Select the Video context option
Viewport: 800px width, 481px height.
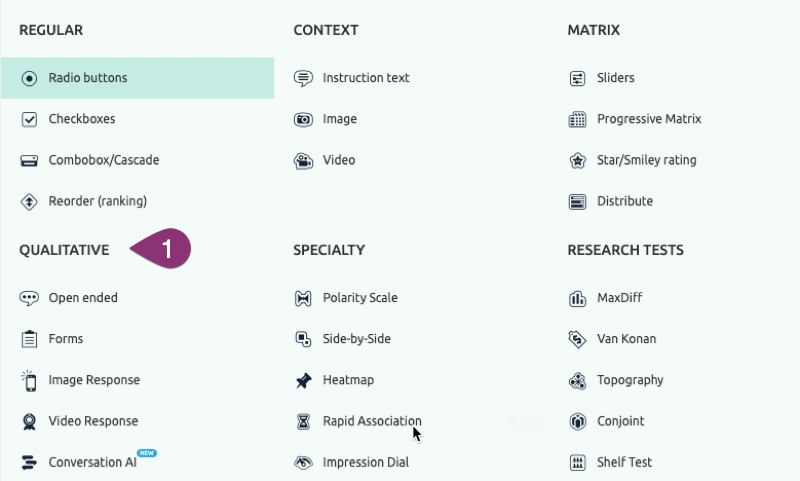tap(338, 160)
